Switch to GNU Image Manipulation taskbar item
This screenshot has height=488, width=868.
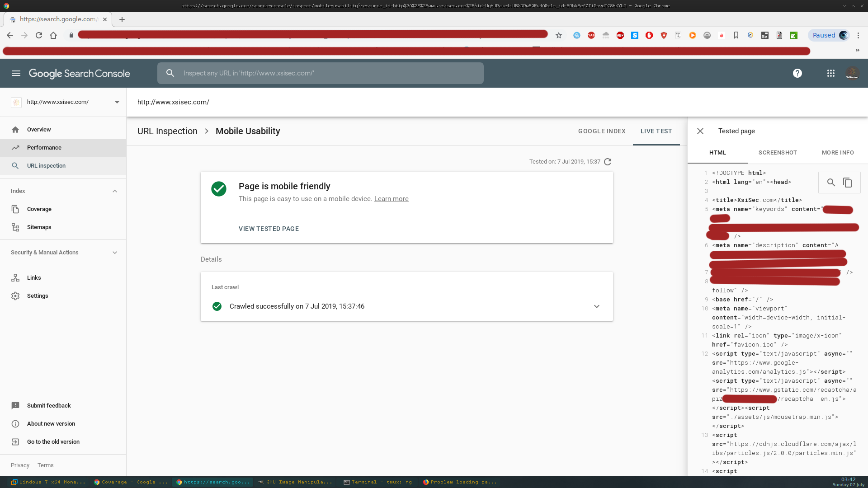tap(295, 482)
